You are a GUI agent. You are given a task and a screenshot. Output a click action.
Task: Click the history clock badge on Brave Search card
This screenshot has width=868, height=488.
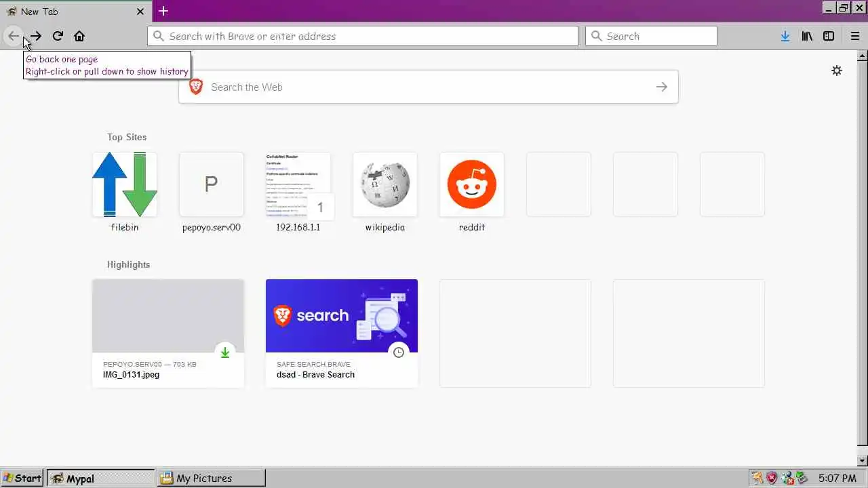[x=399, y=352]
